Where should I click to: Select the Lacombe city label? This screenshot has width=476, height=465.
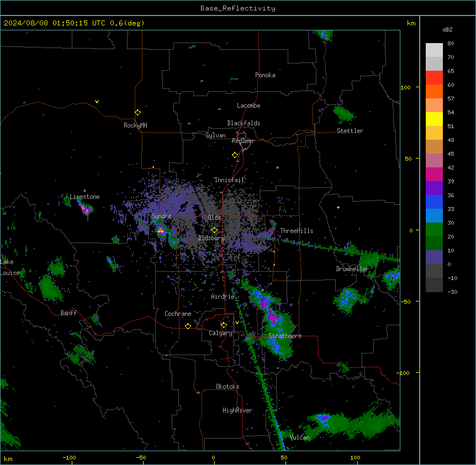(248, 105)
